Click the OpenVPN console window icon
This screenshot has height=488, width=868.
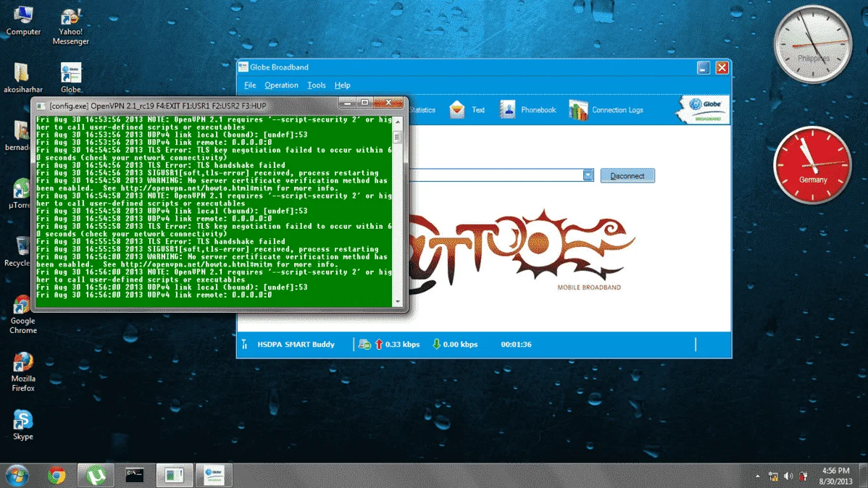coord(41,106)
